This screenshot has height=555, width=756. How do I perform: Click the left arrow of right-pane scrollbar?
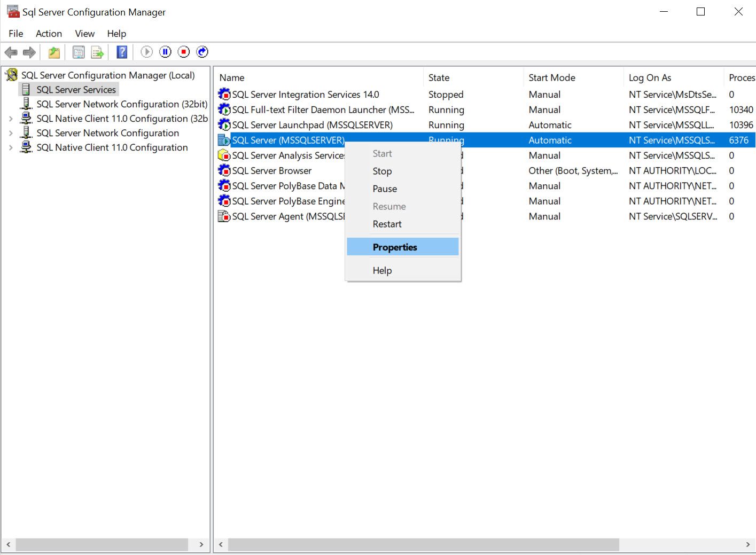pyautogui.click(x=221, y=544)
